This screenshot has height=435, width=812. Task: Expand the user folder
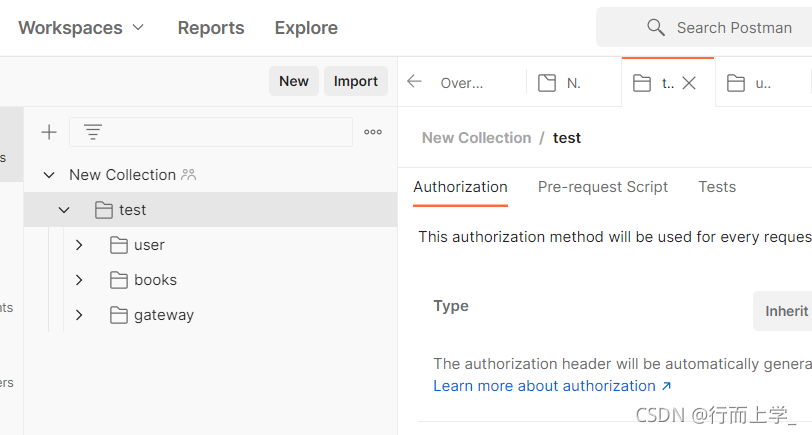click(x=79, y=245)
